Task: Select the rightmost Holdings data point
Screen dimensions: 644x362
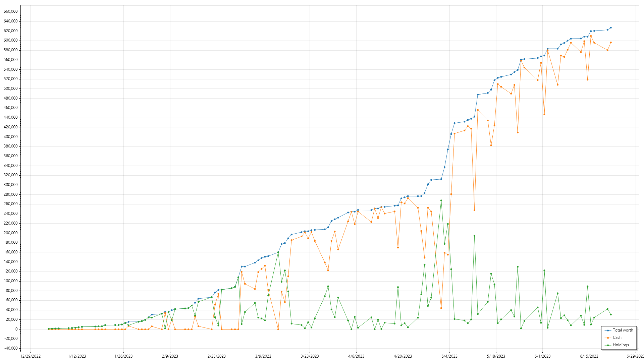Action: tap(610, 314)
